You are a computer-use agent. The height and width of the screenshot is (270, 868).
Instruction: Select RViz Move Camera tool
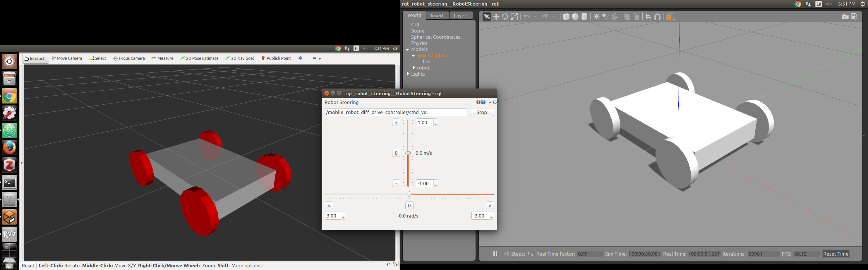(x=66, y=58)
